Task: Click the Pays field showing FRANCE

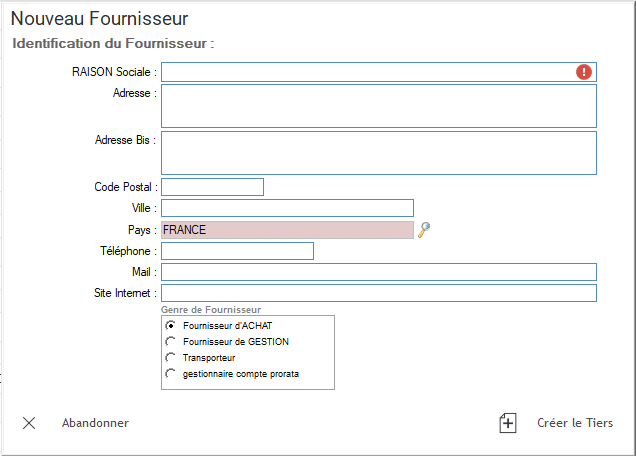Action: pyautogui.click(x=288, y=230)
